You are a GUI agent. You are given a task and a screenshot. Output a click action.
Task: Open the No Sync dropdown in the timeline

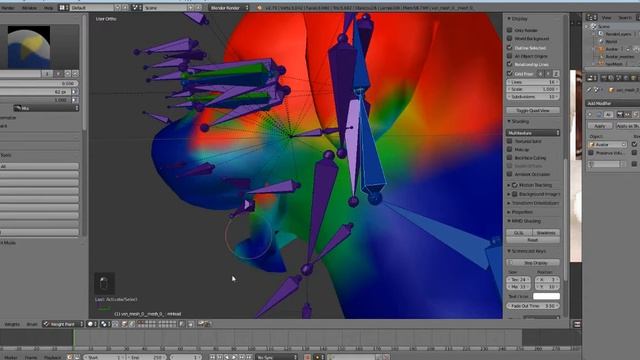click(x=277, y=357)
